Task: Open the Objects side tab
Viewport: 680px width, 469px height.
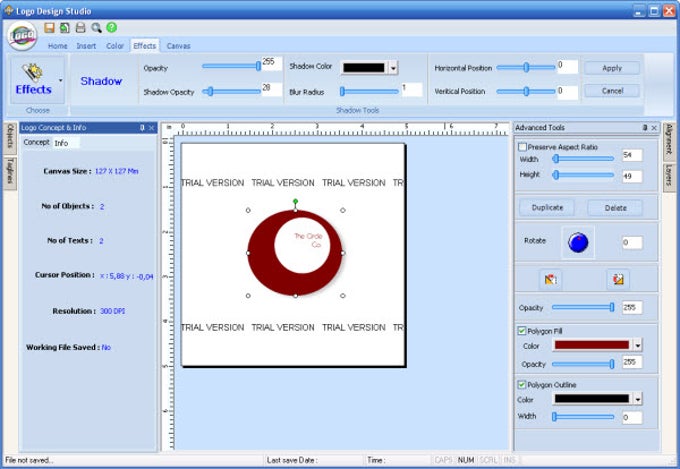Action: 10,137
